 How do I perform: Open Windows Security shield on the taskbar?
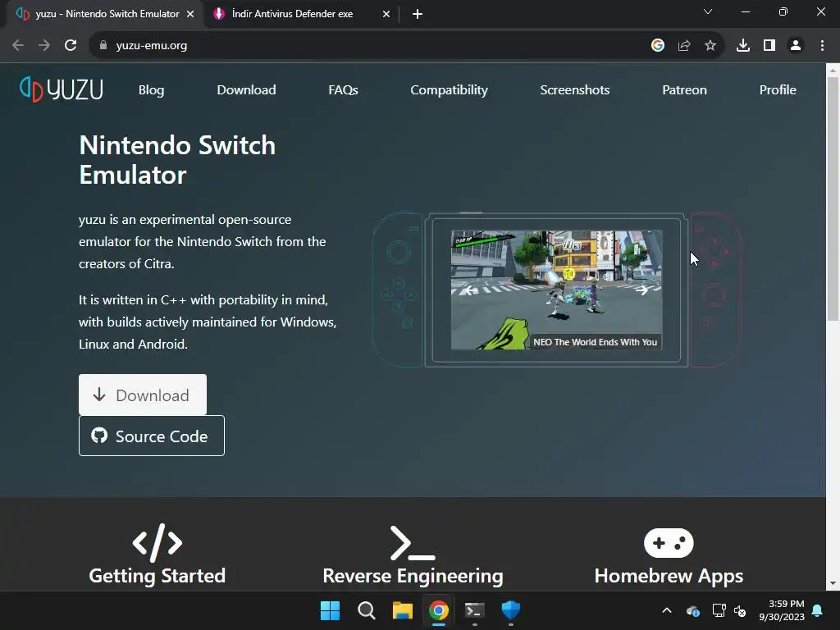(510, 610)
